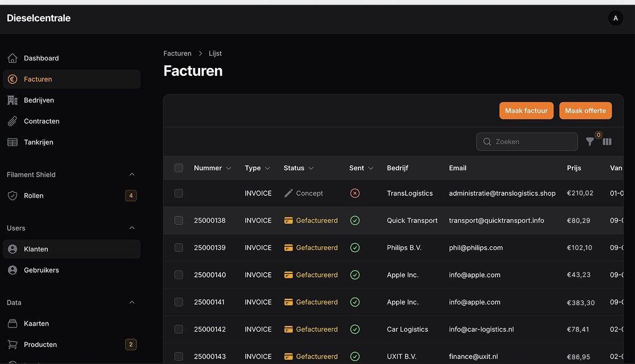This screenshot has width=635, height=364.
Task: Click the magnifier icon in search box
Action: [487, 142]
